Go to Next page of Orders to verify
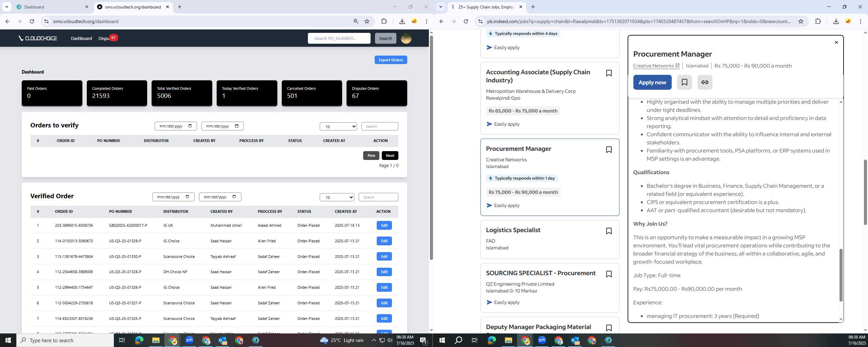This screenshot has width=868, height=347. tap(390, 156)
